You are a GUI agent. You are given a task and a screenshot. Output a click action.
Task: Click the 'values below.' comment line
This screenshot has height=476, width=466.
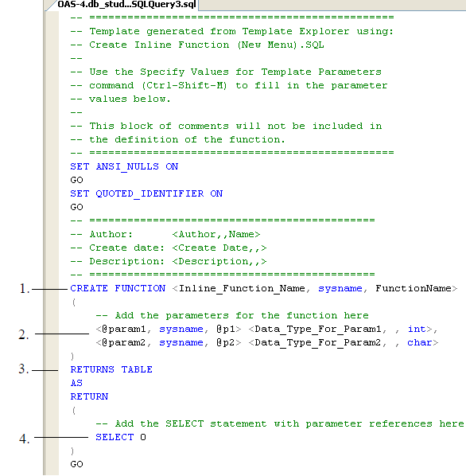coord(121,99)
